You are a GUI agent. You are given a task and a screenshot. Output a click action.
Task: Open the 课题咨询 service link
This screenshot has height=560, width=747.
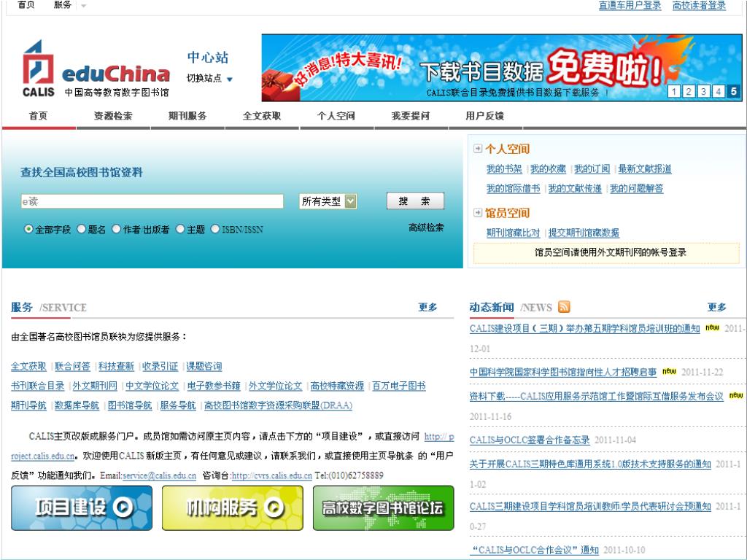pos(204,366)
